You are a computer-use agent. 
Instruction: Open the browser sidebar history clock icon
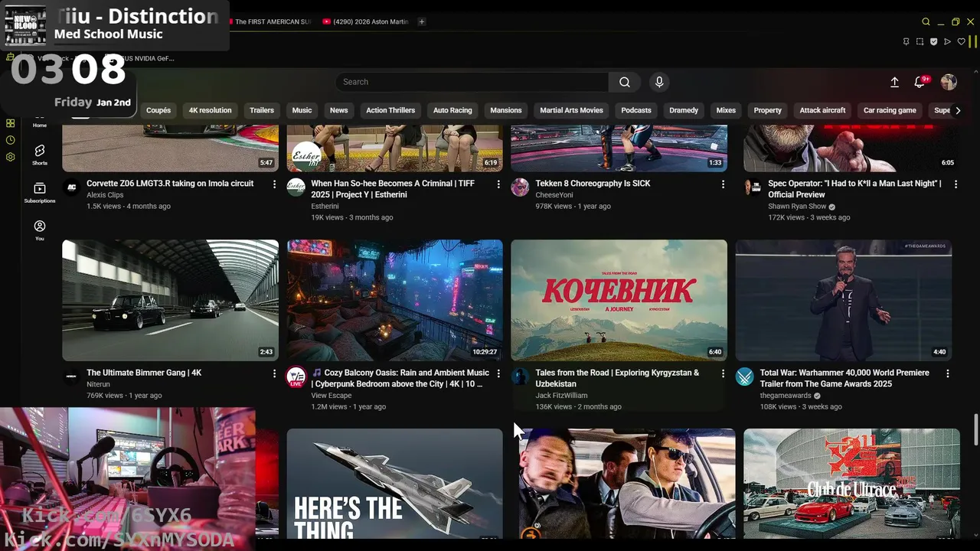click(x=11, y=140)
